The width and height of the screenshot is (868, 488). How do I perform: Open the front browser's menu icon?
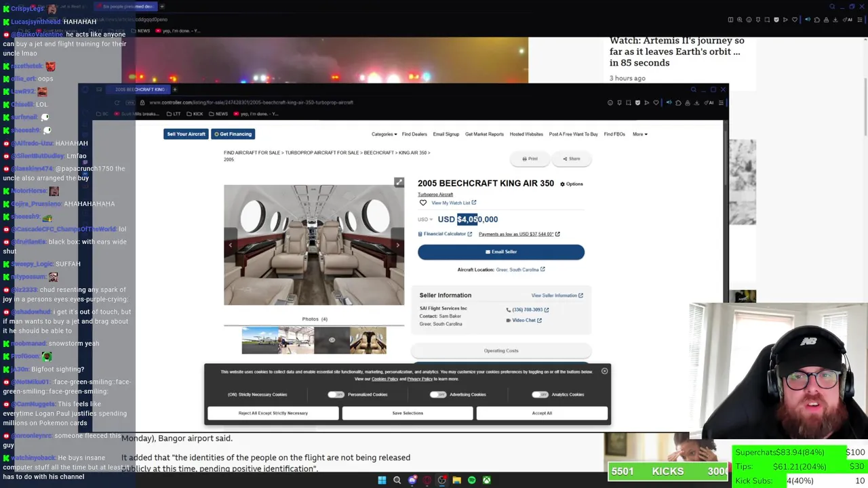(721, 103)
